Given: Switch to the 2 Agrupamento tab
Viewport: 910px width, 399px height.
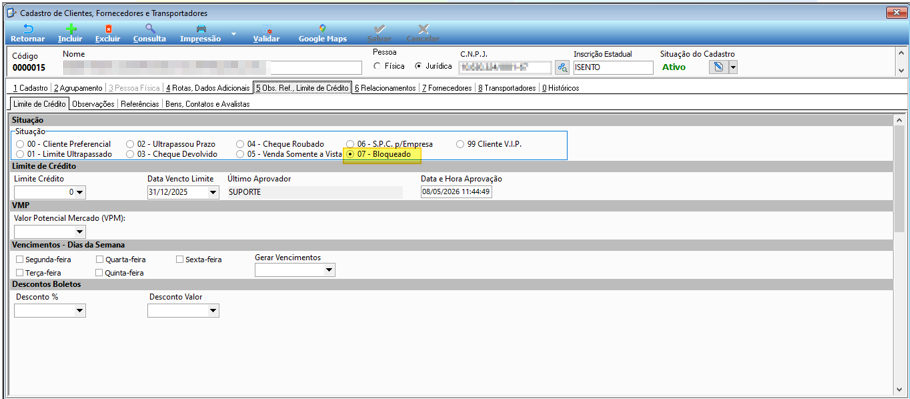Looking at the screenshot, I should click(x=78, y=88).
